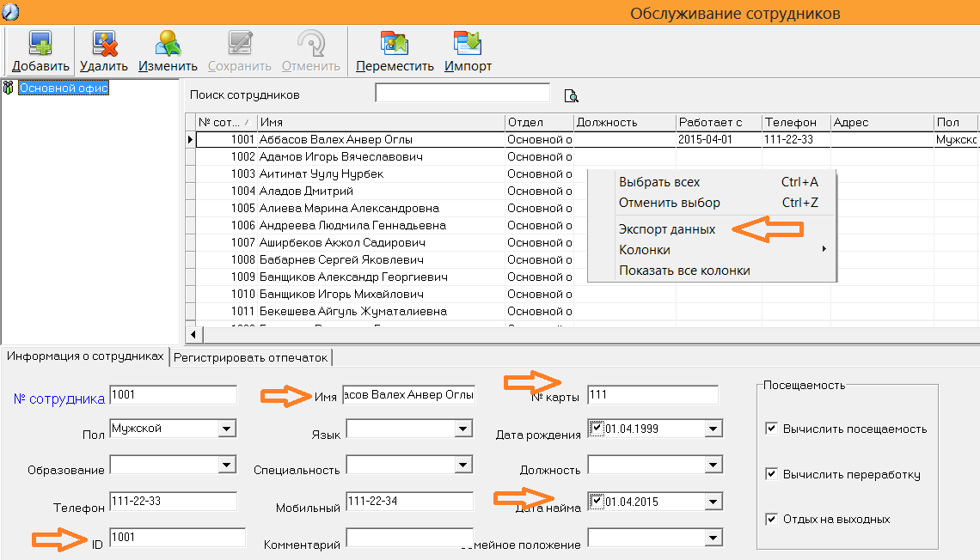Sort by Имя column header

(x=381, y=122)
